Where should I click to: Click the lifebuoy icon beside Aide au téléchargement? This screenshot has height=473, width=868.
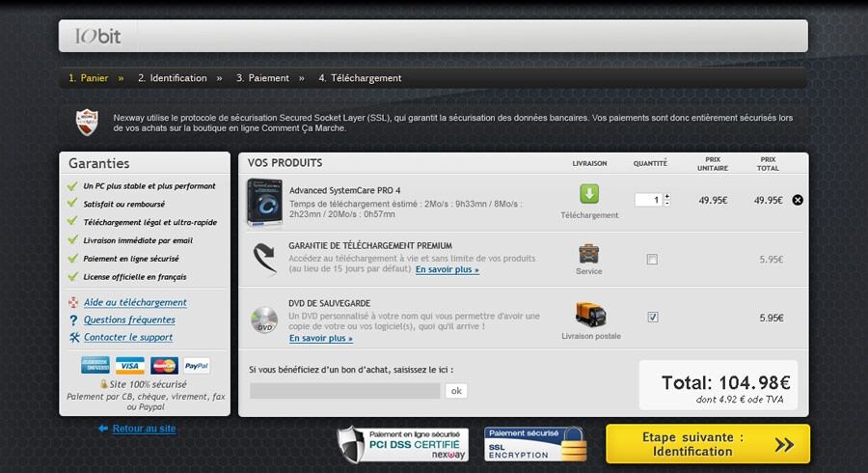pos(73,302)
